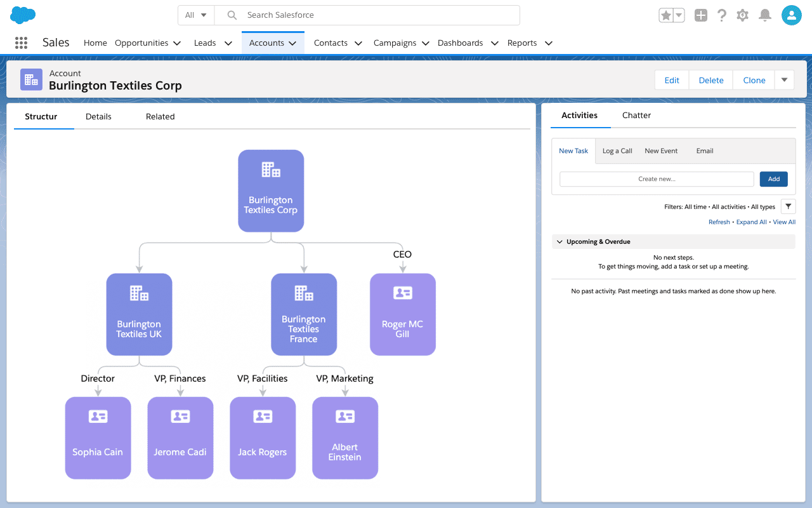Viewport: 812px width, 508px height.
Task: Select the Structur tab
Action: (x=41, y=117)
